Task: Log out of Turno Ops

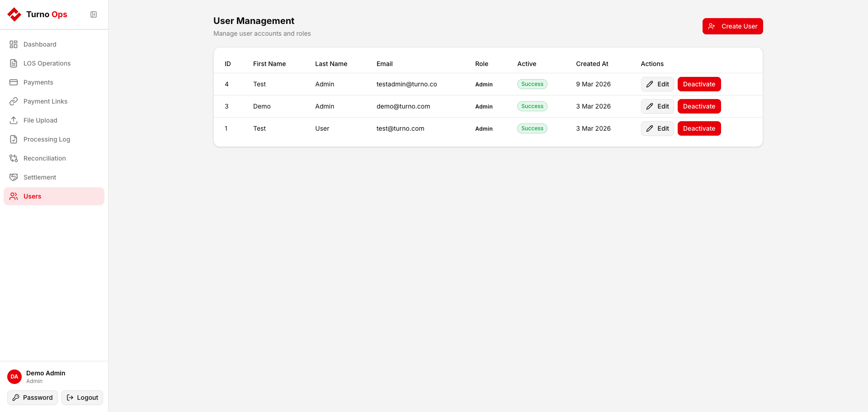Action: click(82, 398)
